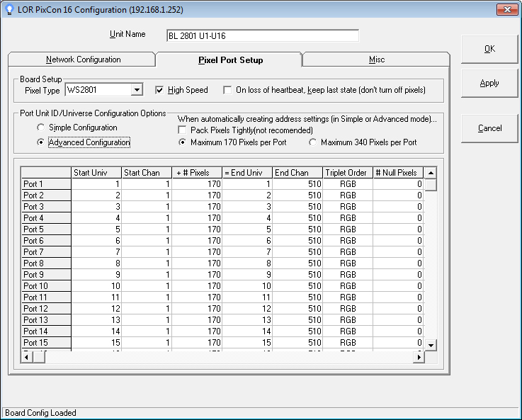Select the Port 1 row header
The height and width of the screenshot is (420, 522).
(x=46, y=184)
